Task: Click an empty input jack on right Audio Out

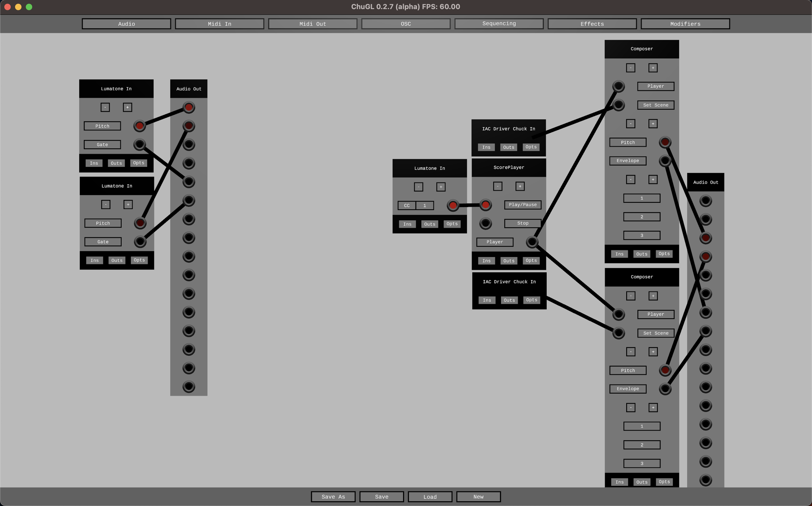Action: pyautogui.click(x=705, y=200)
